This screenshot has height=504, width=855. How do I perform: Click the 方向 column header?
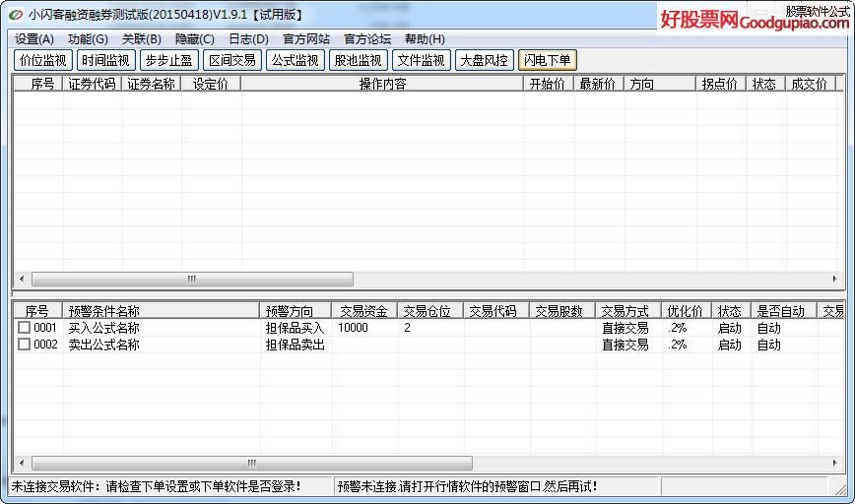(660, 84)
